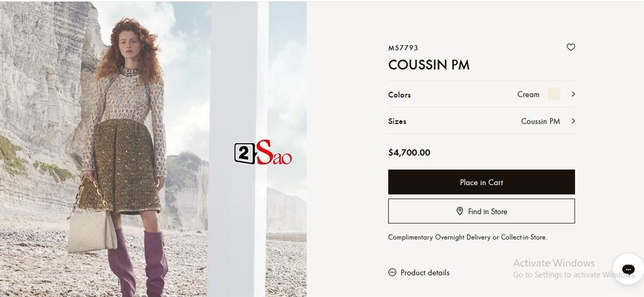This screenshot has height=297, width=644.
Task: Click the product code M57793
Action: coord(403,48)
